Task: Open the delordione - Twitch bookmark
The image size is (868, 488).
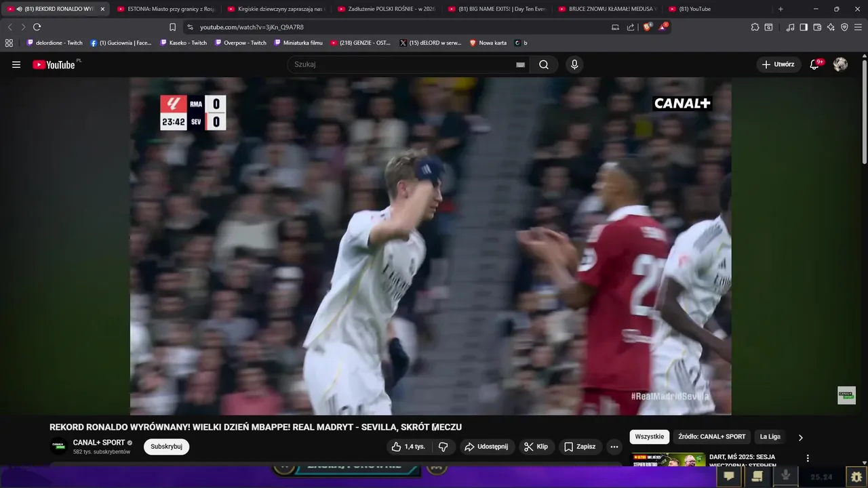Action: pos(55,43)
